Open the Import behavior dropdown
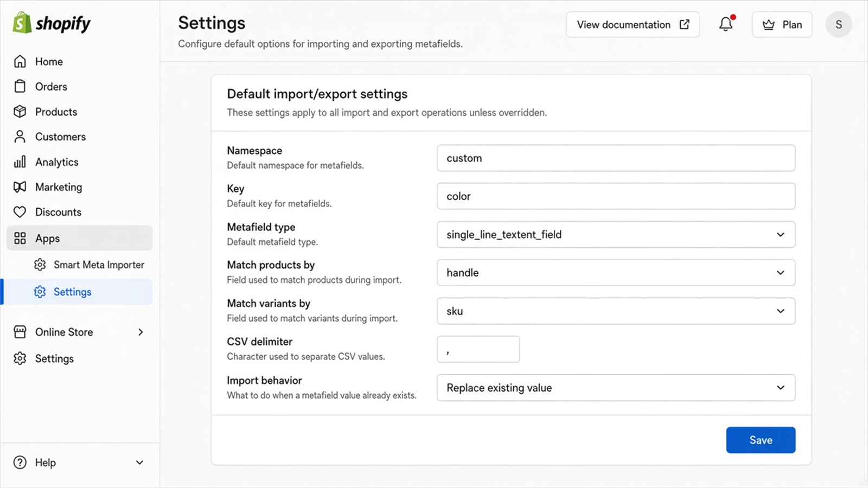 click(x=616, y=388)
